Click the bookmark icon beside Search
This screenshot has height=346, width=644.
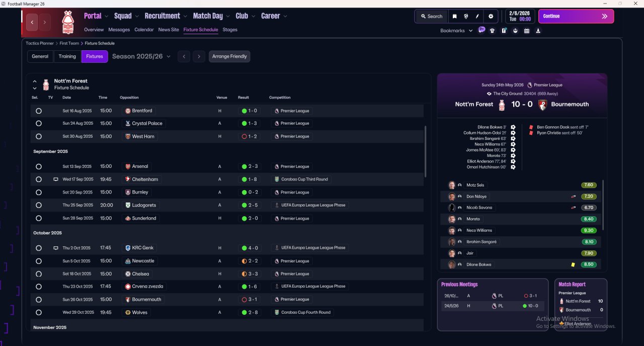click(454, 16)
